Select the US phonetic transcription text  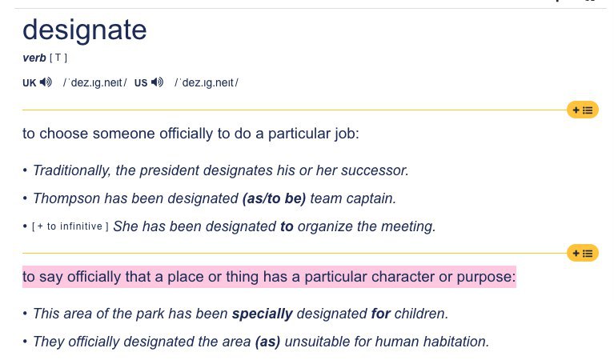coord(207,83)
